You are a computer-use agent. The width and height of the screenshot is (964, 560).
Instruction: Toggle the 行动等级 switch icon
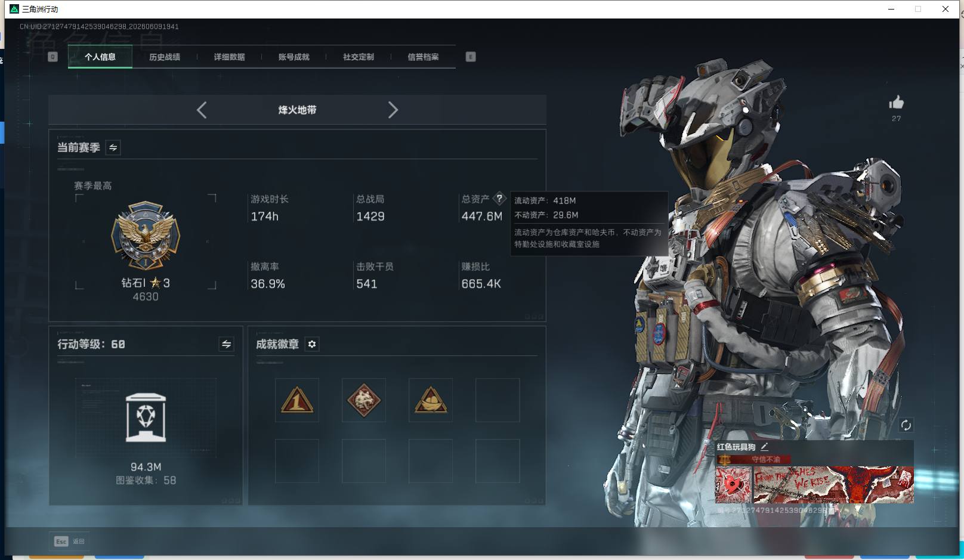(x=226, y=344)
